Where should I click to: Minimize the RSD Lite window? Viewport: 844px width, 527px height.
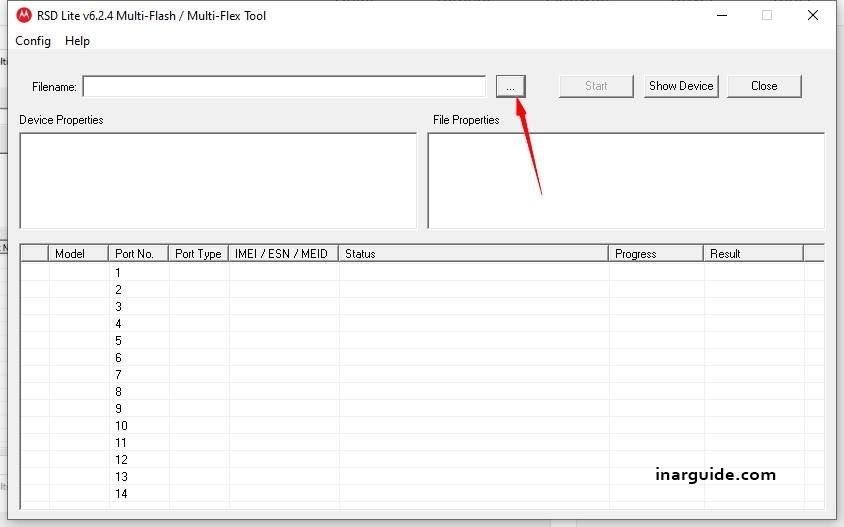point(722,15)
